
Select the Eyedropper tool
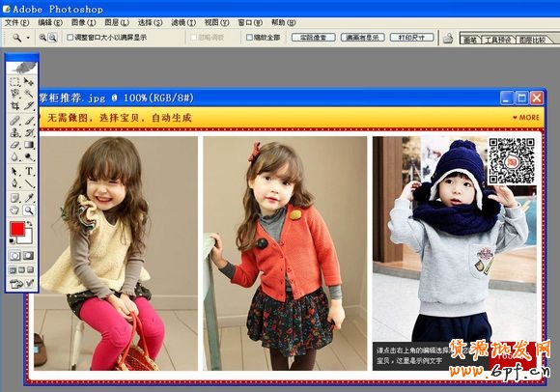29,197
